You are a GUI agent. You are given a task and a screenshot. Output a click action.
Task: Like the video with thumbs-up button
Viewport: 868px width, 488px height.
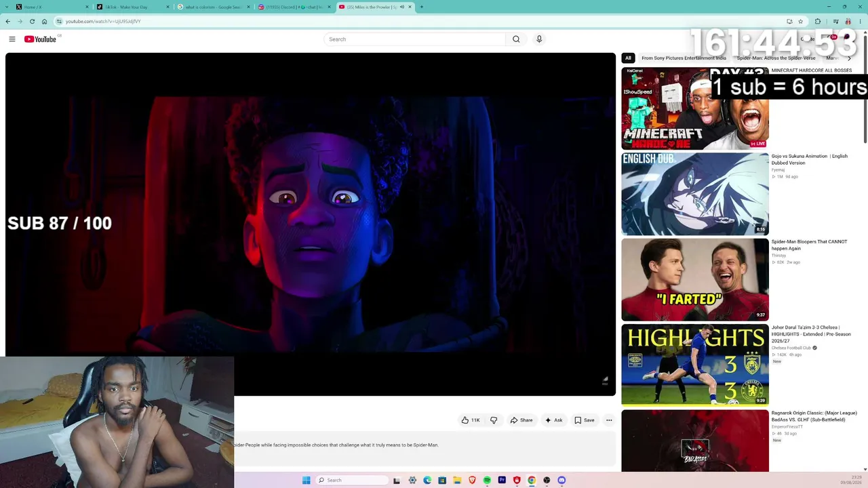click(x=471, y=420)
